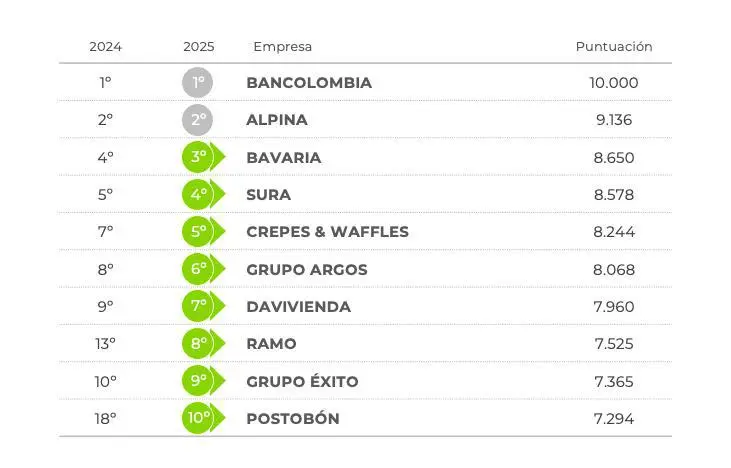Click the Empresa column header

[x=282, y=47]
